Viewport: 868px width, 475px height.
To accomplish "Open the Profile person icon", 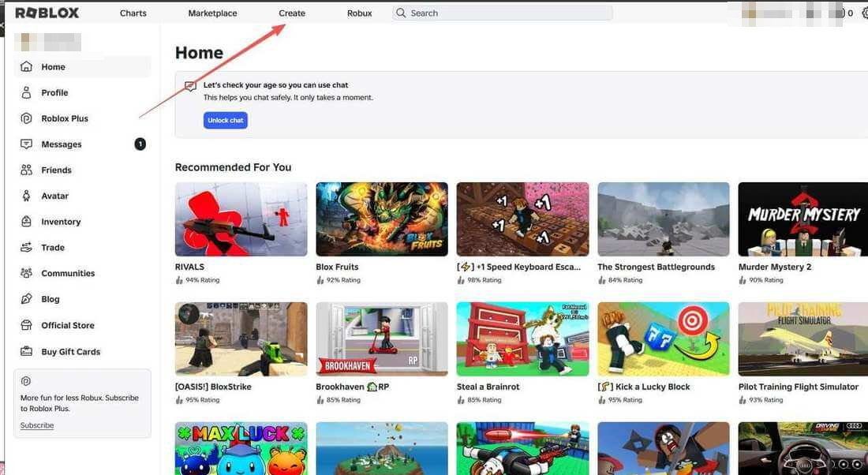I will [26, 92].
